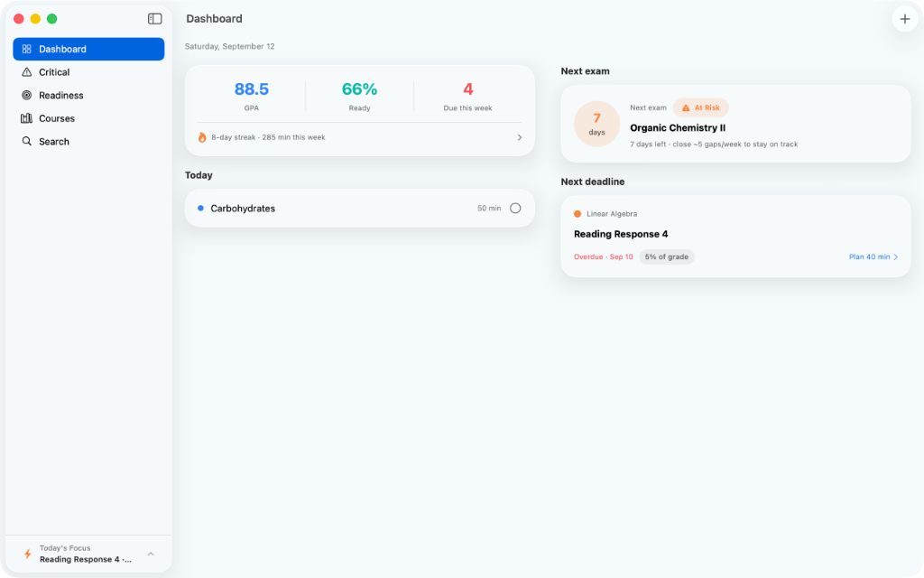Viewport: 924px width, 578px height.
Task: Select the Carbohydrates task title
Action: tap(243, 209)
